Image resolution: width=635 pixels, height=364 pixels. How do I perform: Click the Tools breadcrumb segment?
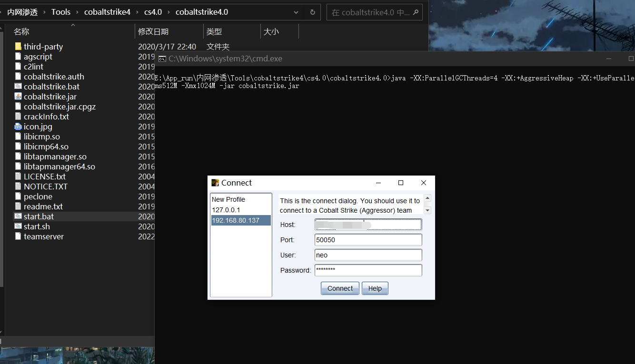(x=61, y=12)
